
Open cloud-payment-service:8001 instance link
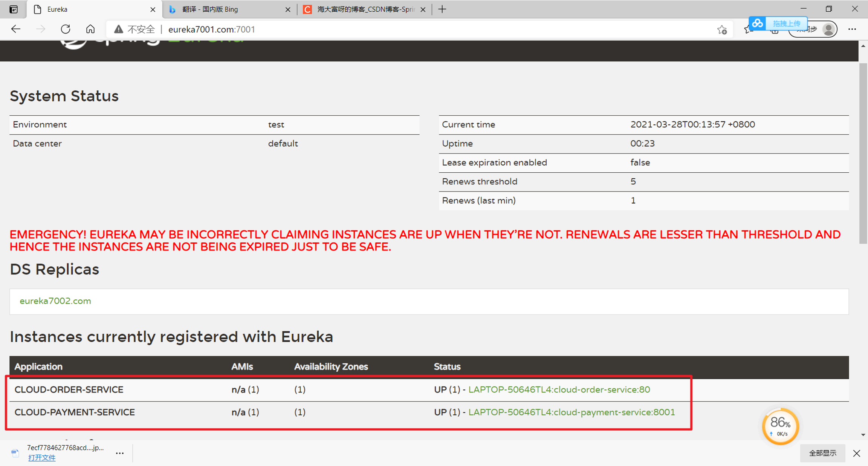(572, 412)
